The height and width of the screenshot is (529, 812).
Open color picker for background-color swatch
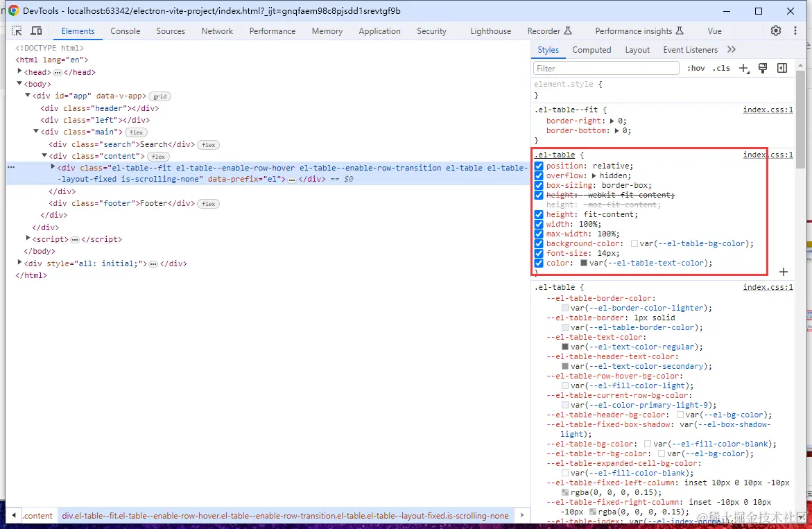click(x=634, y=244)
